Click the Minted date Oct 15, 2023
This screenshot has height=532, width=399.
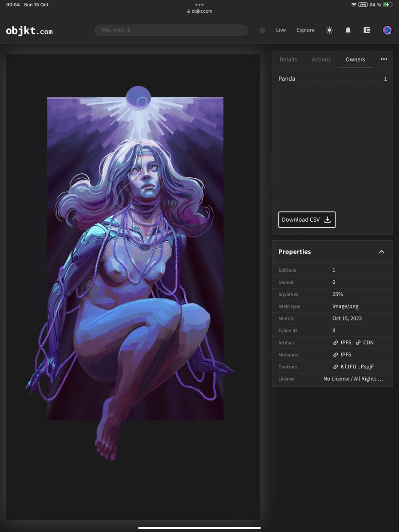coord(347,318)
